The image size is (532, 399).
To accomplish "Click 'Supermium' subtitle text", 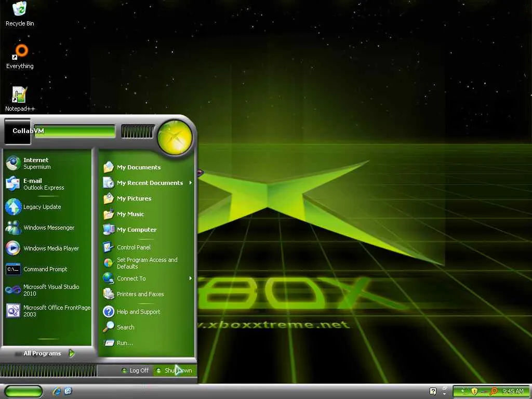I will (x=37, y=167).
